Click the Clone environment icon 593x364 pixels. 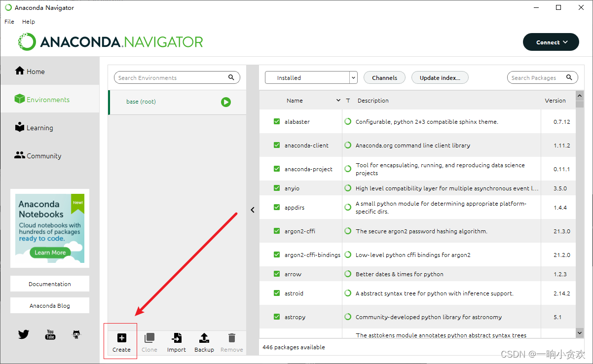tap(149, 338)
